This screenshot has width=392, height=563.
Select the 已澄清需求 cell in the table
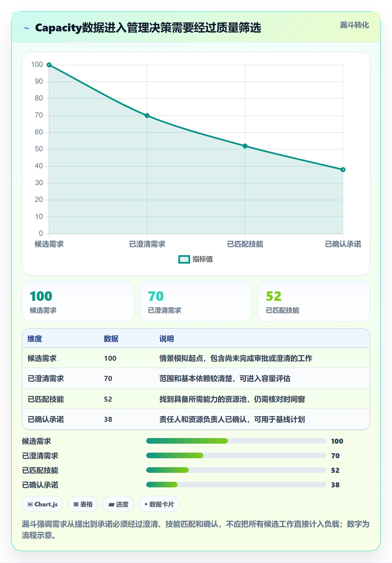pyautogui.click(x=46, y=378)
